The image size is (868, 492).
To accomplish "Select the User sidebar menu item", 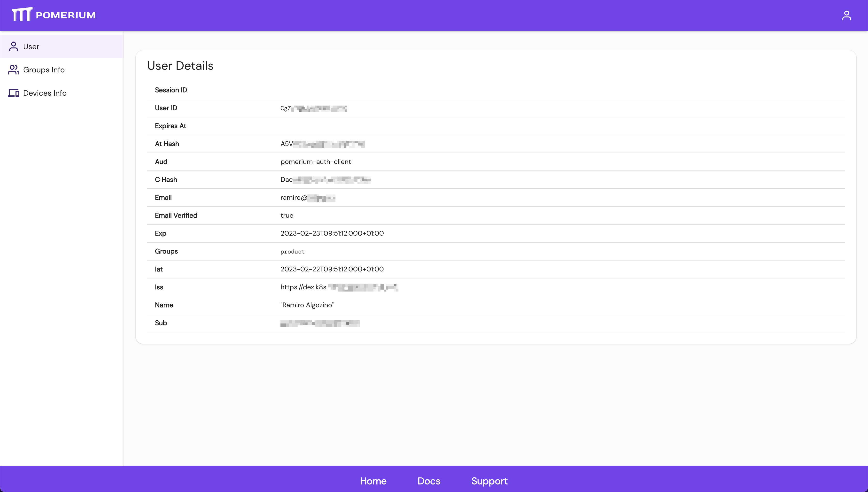I will click(31, 47).
